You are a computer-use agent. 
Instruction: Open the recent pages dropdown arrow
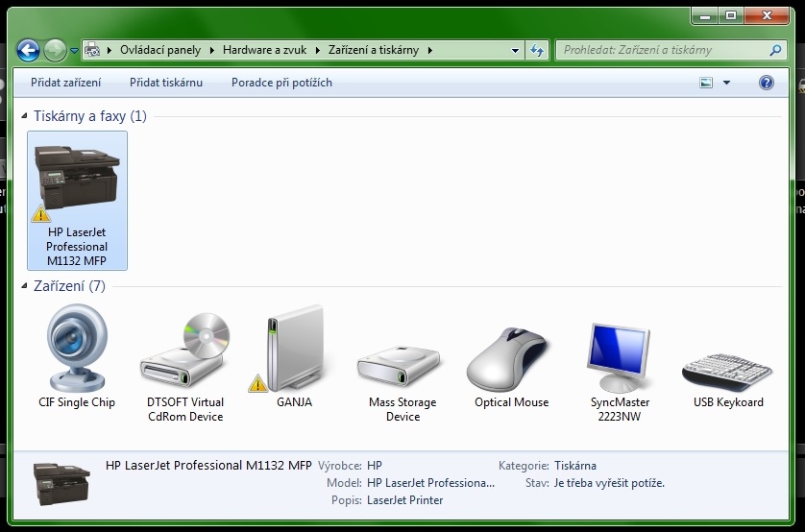point(74,50)
